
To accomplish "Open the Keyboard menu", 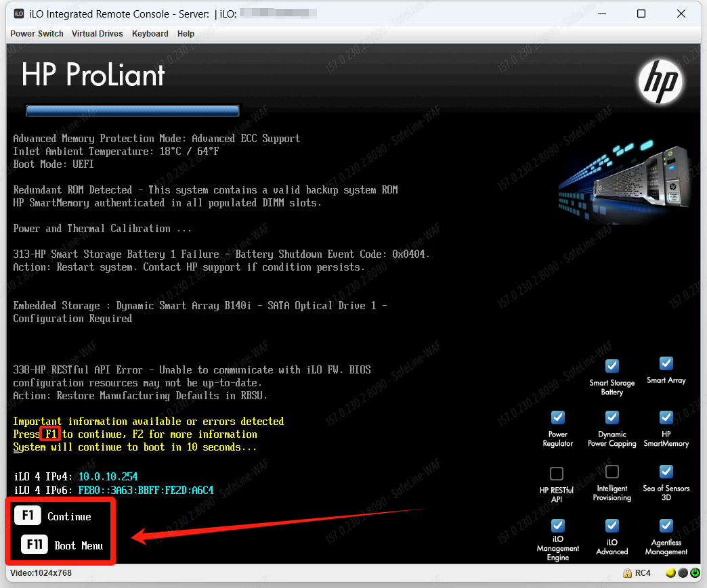I will pyautogui.click(x=150, y=34).
